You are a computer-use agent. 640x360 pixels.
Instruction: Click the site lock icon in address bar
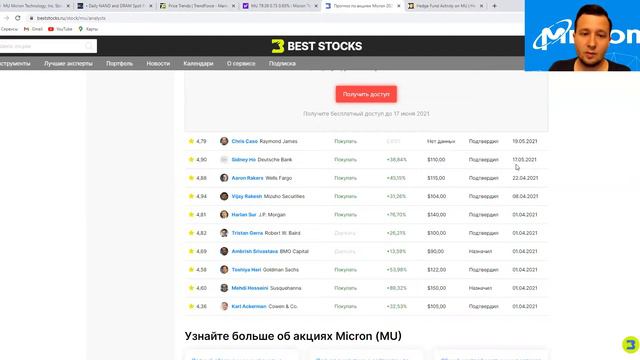pos(31,18)
